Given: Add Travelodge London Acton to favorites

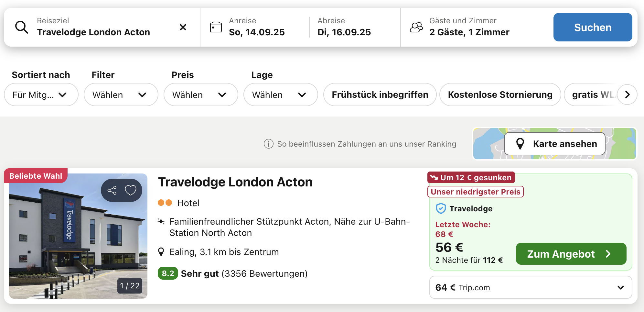Looking at the screenshot, I should (x=131, y=190).
